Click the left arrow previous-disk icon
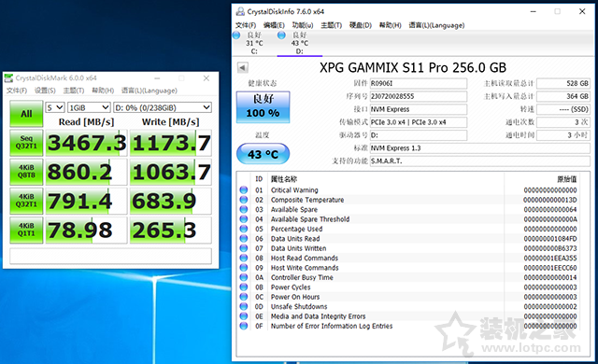 pos(243,68)
